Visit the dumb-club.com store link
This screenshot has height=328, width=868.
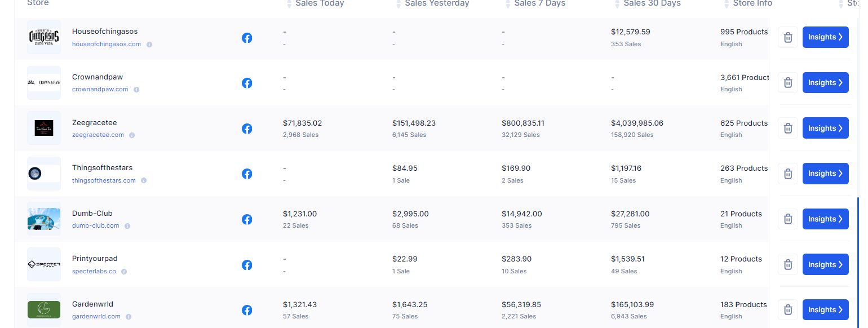96,226
